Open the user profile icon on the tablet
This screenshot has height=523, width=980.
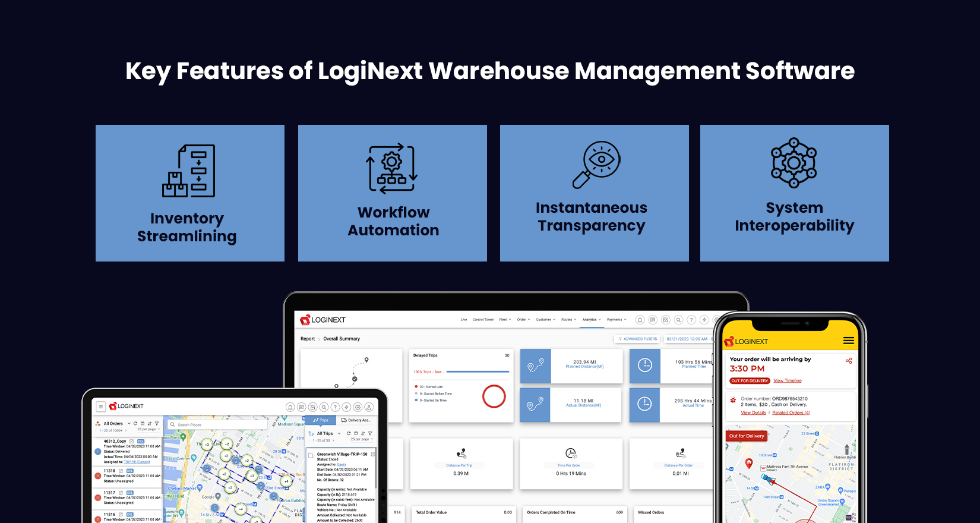[369, 407]
